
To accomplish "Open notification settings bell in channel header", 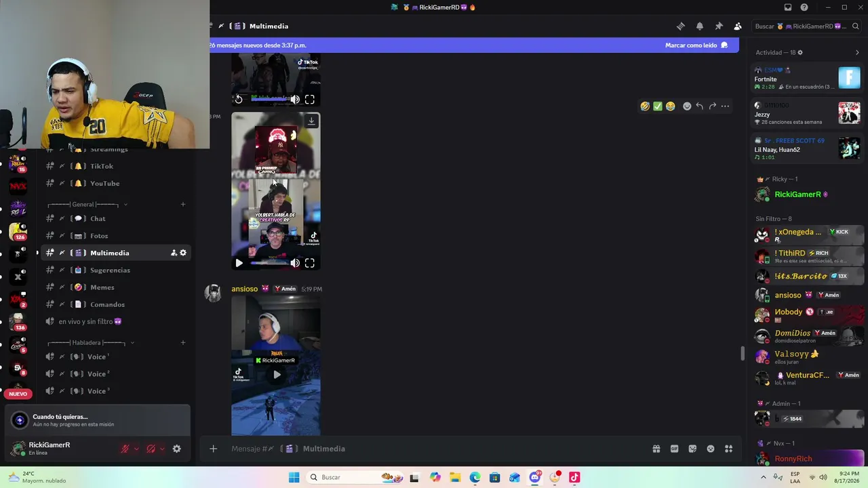I will click(700, 26).
